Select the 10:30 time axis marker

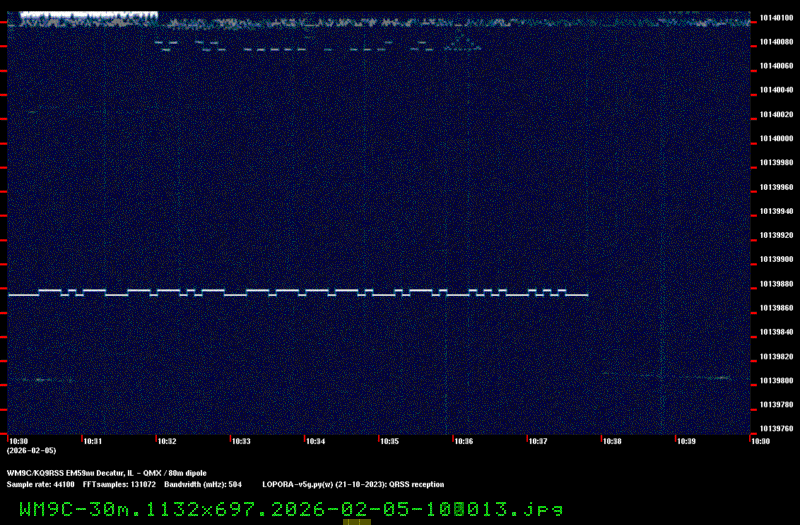[18, 441]
